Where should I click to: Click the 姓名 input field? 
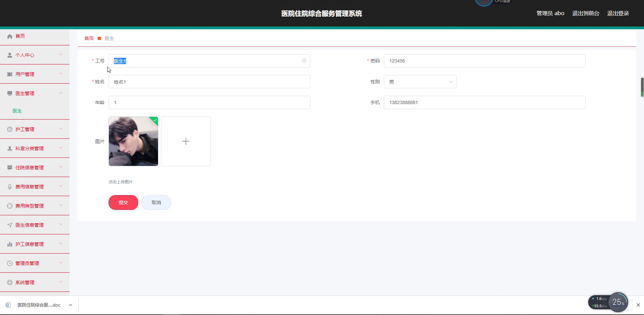click(209, 82)
